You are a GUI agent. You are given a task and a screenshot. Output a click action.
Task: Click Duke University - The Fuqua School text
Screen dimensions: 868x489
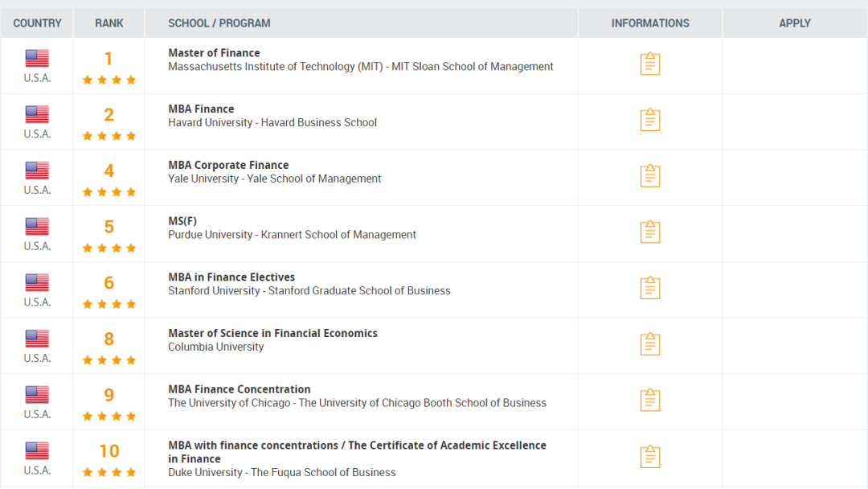click(x=282, y=472)
